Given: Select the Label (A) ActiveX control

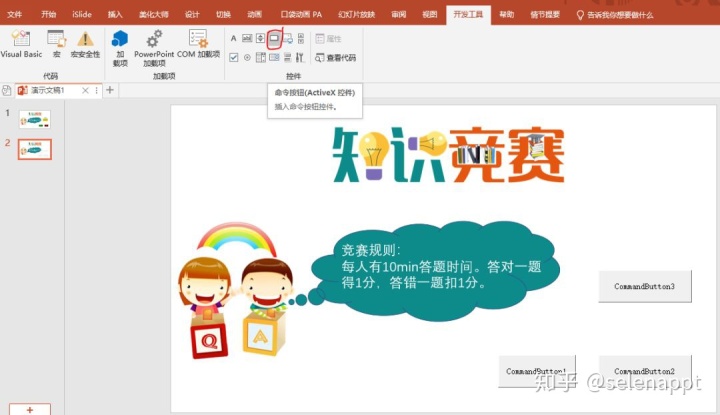Looking at the screenshot, I should coord(234,38).
